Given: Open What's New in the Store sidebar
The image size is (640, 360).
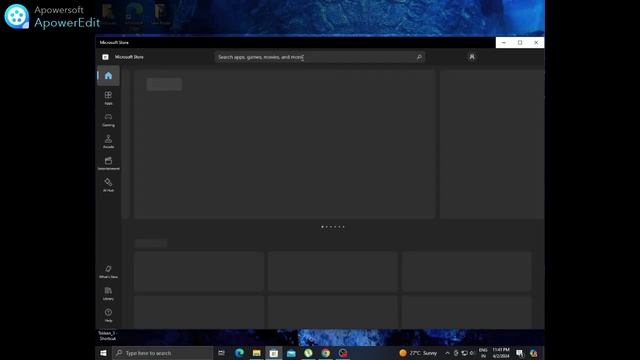Looking at the screenshot, I should 108,272.
